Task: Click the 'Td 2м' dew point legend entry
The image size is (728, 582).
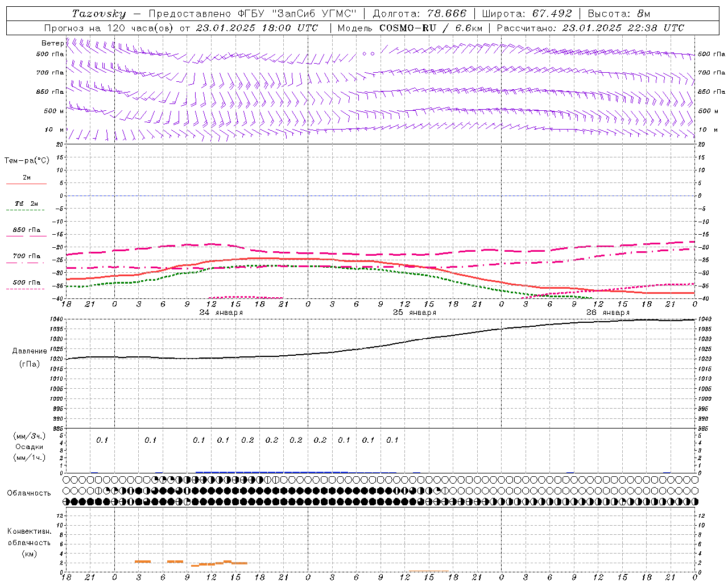Action: pos(27,203)
